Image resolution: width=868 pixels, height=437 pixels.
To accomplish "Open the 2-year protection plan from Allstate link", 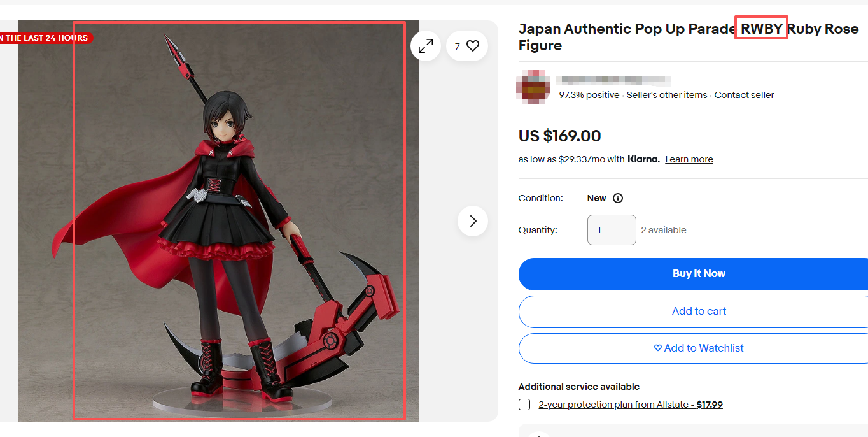I will 631,405.
